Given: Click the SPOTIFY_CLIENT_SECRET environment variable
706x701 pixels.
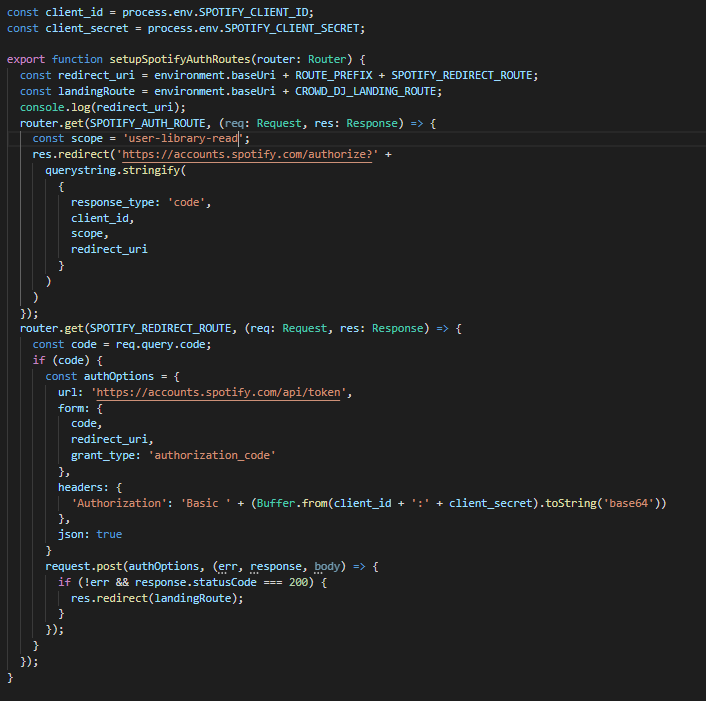Looking at the screenshot, I should click(x=292, y=29).
